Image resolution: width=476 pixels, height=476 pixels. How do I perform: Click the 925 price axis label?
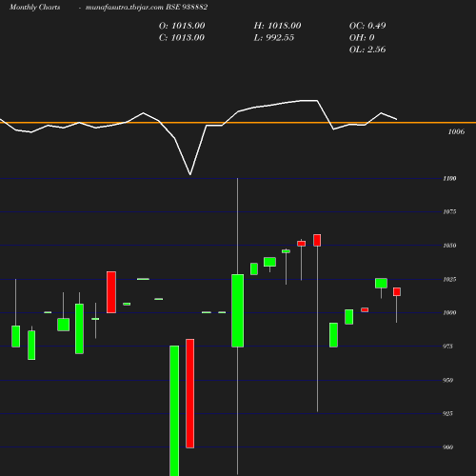(x=447, y=413)
